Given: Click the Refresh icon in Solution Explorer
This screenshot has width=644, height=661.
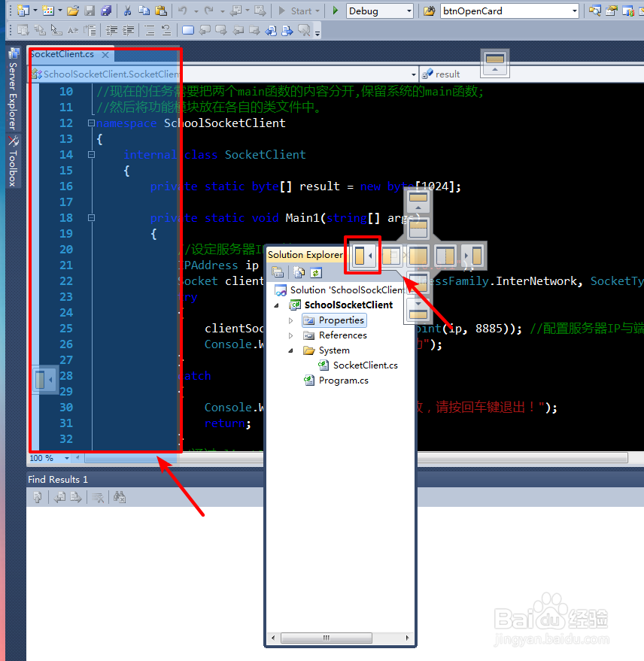Looking at the screenshot, I should [x=316, y=272].
